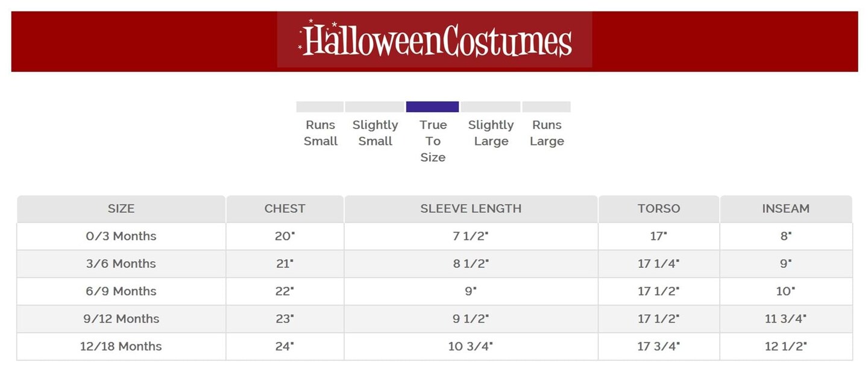Screen dimensions: 868x377
Task: Select the 3/6 Months size row
Action: click(x=121, y=264)
